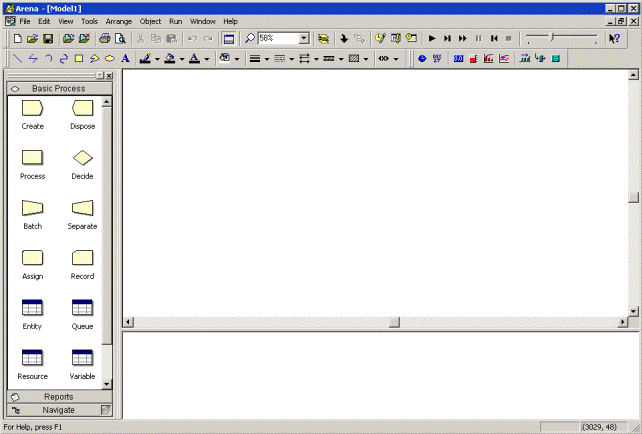This screenshot has width=642, height=434.
Task: Select the Decide module
Action: point(82,165)
